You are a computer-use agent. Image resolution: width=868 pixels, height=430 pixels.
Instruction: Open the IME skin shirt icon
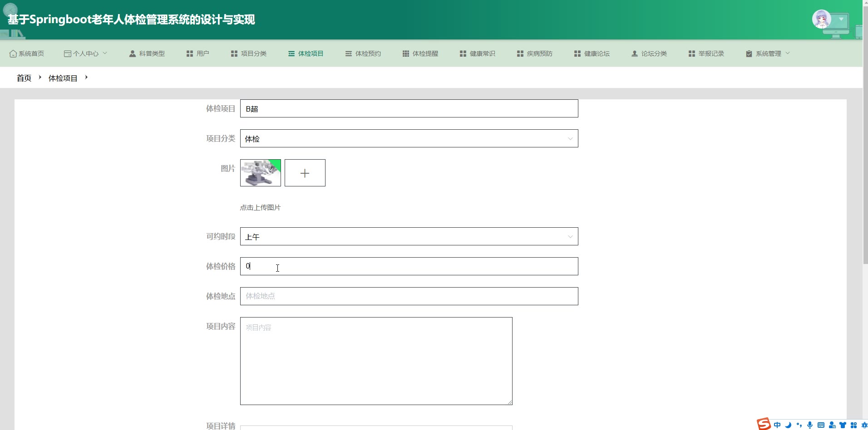(843, 425)
